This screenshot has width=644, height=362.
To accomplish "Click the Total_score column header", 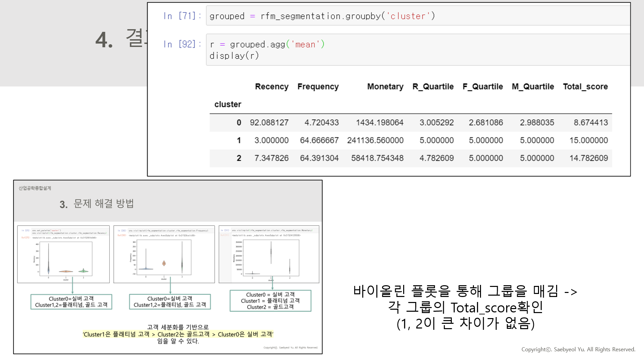I will [585, 86].
